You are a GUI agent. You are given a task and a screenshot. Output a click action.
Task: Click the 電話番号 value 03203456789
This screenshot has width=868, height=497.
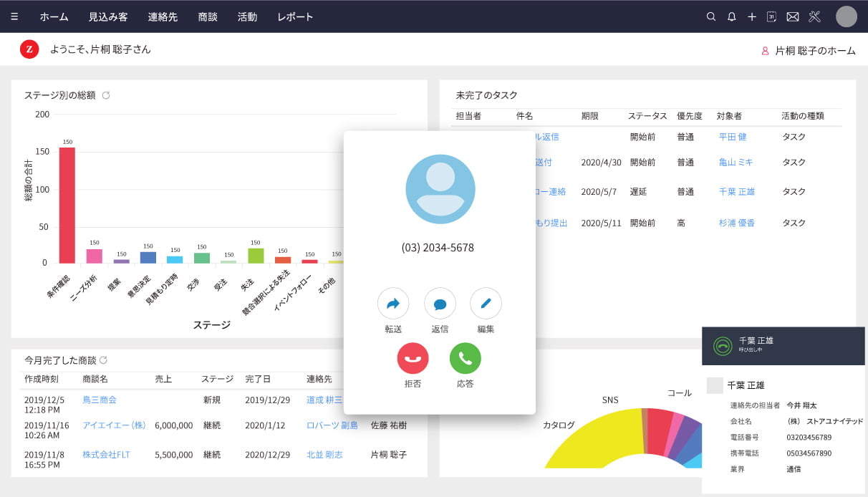(x=809, y=437)
